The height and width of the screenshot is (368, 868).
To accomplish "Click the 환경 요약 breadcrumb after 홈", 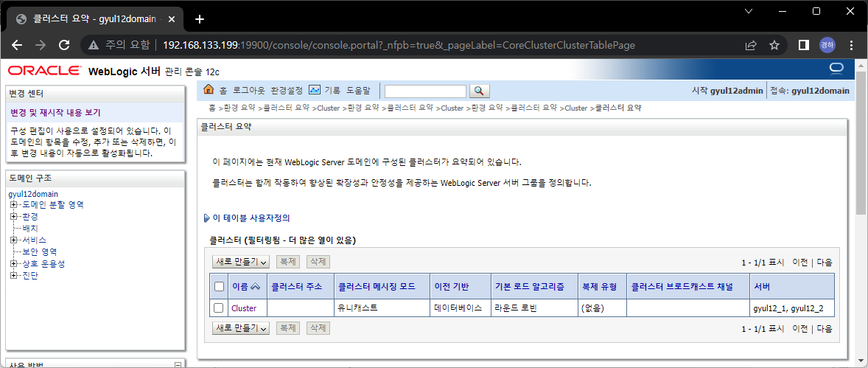I will click(239, 108).
